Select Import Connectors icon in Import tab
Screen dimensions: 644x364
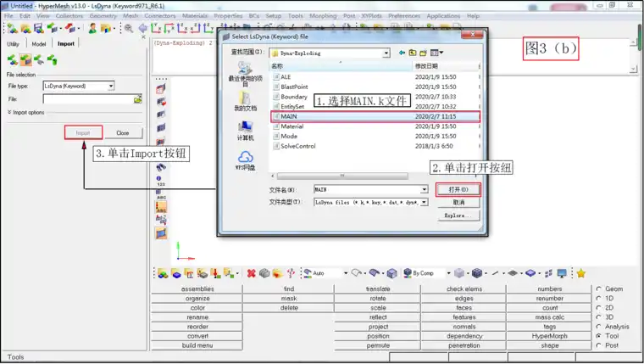(53, 60)
